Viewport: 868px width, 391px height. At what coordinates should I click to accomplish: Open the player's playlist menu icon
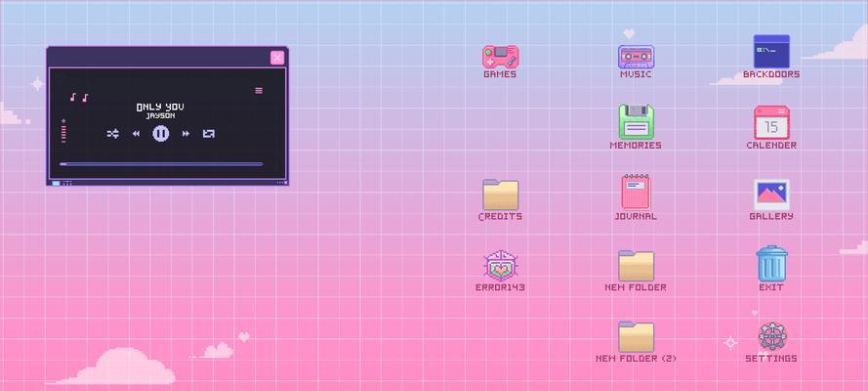(x=259, y=91)
